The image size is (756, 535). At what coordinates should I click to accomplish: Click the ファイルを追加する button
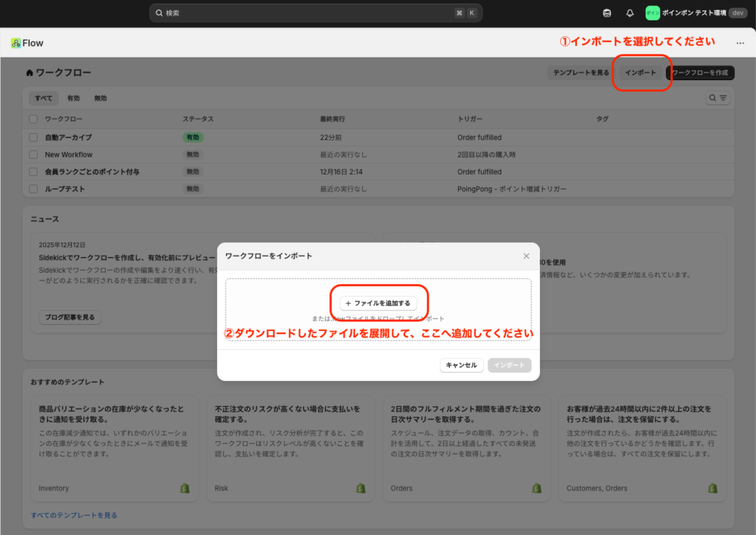[x=378, y=303]
